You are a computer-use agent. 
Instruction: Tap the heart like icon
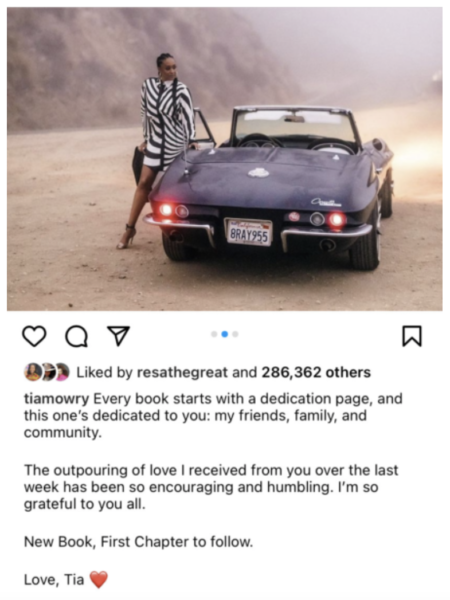[x=34, y=336]
